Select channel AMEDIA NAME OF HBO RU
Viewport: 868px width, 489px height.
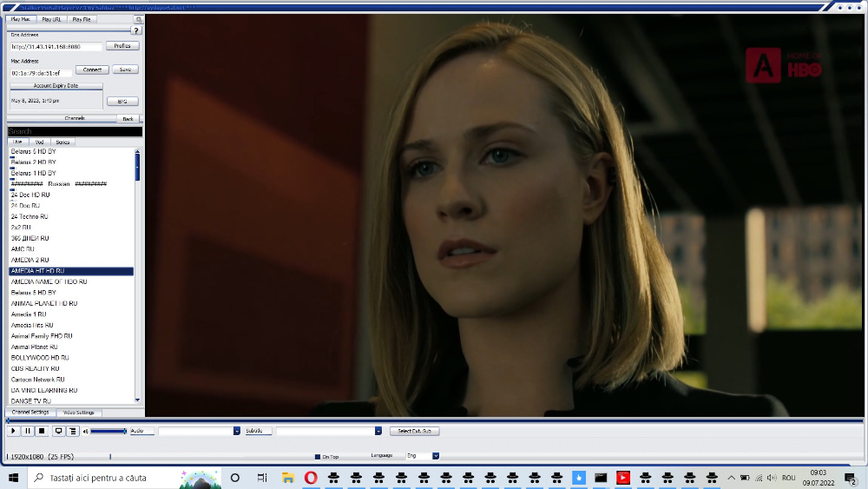[x=49, y=282]
